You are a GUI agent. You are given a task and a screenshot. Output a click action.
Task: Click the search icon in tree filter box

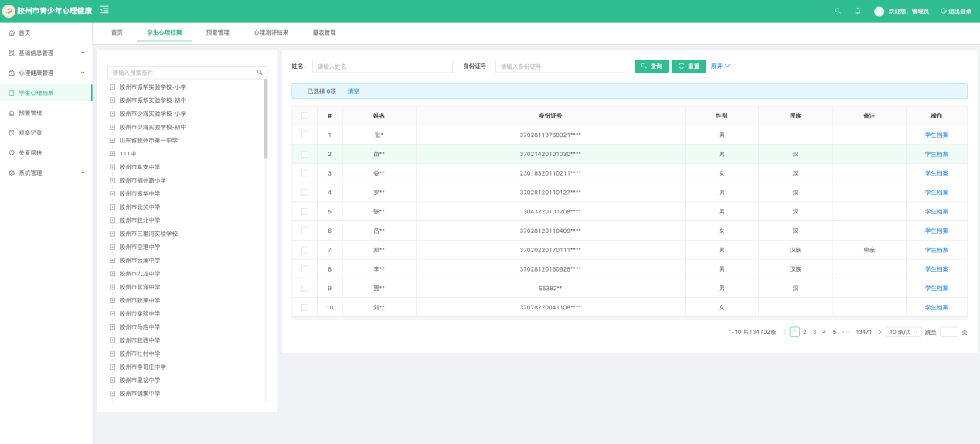click(260, 73)
